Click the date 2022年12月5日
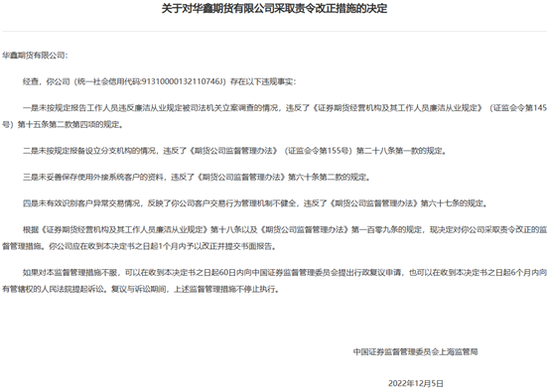550x391 pixels. click(416, 383)
